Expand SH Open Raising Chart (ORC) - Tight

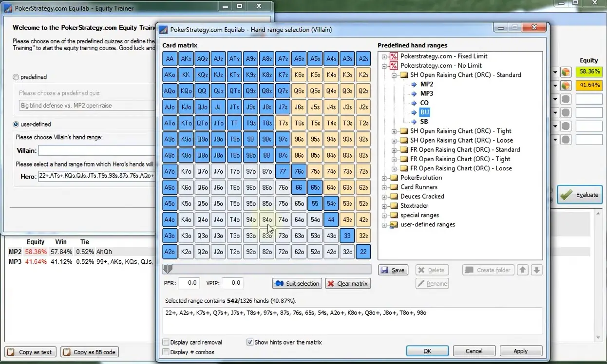pos(394,131)
